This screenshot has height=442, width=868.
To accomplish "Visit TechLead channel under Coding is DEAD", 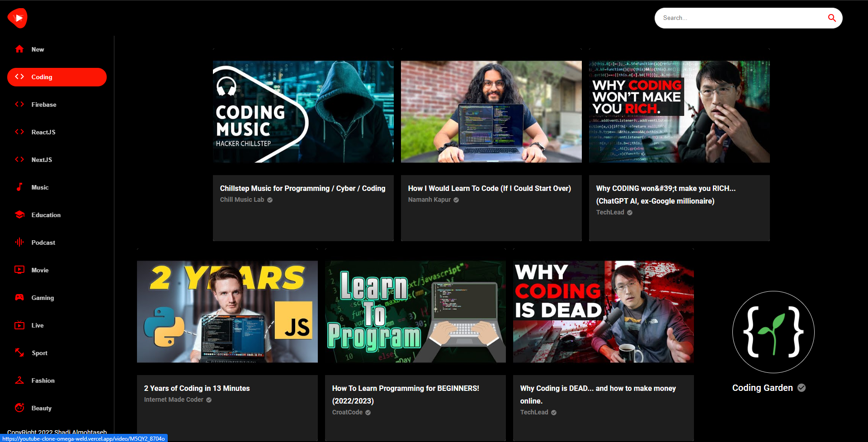I will 534,413.
